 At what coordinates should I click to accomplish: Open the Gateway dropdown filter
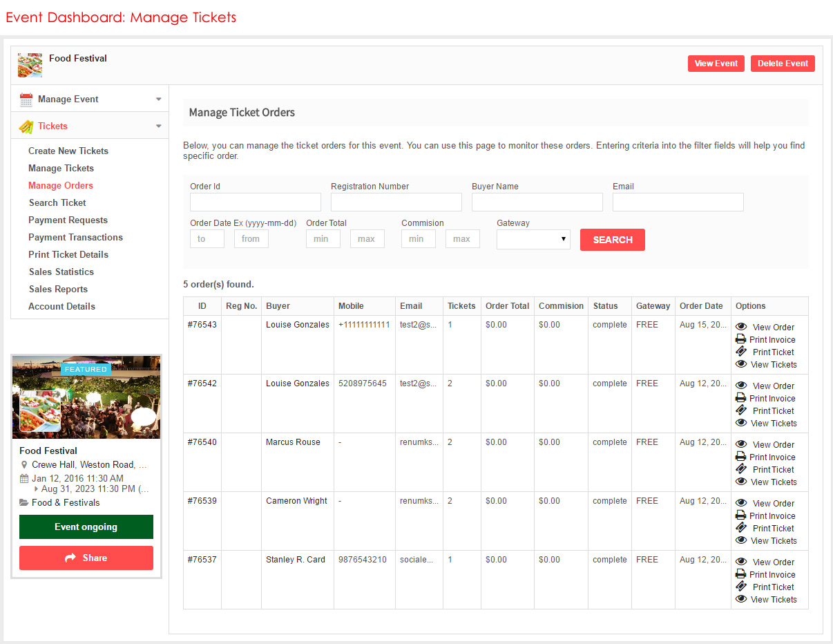pos(533,239)
